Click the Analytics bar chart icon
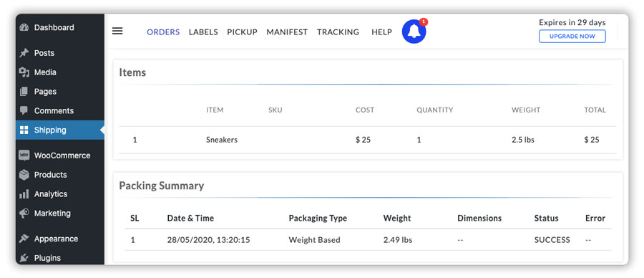644x278 pixels. click(x=24, y=194)
